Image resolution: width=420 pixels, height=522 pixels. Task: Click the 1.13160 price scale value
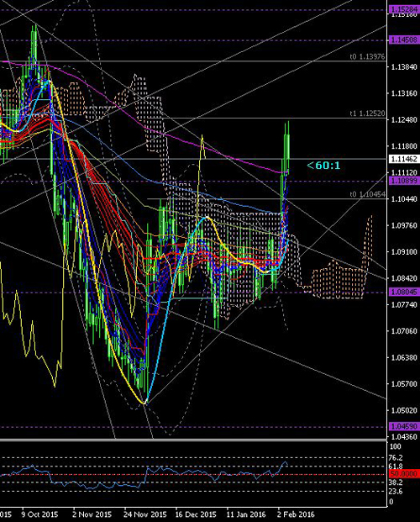tap(404, 93)
